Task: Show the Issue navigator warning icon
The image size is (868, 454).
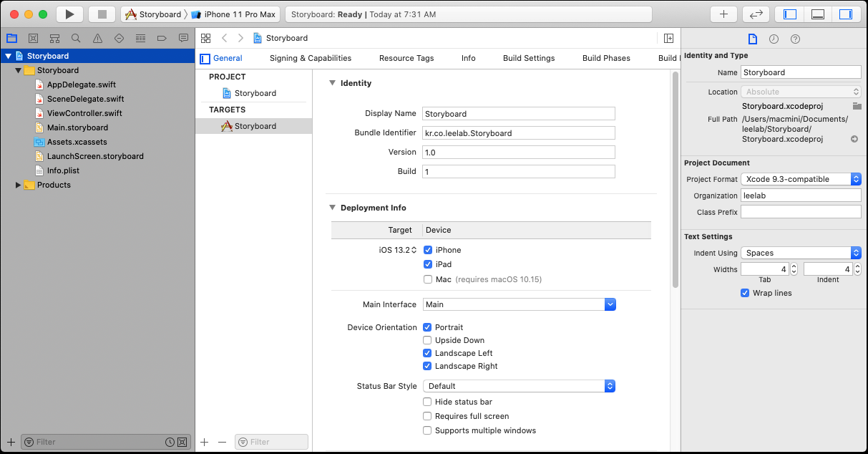Action: pos(97,38)
